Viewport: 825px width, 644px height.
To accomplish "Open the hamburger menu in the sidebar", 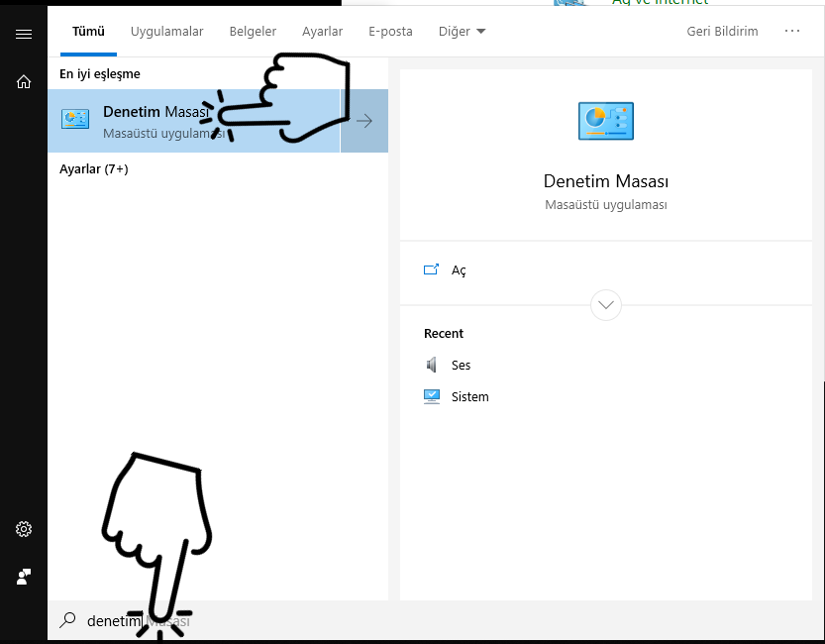I will pyautogui.click(x=24, y=35).
